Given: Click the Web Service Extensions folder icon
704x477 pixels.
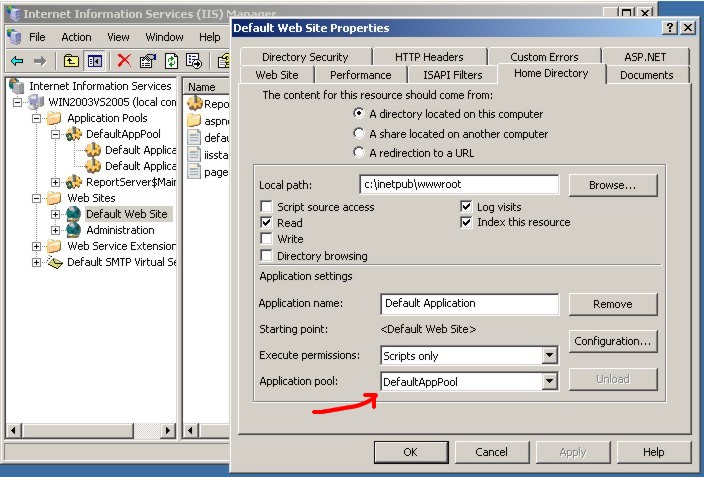Looking at the screenshot, I should click(x=54, y=246).
